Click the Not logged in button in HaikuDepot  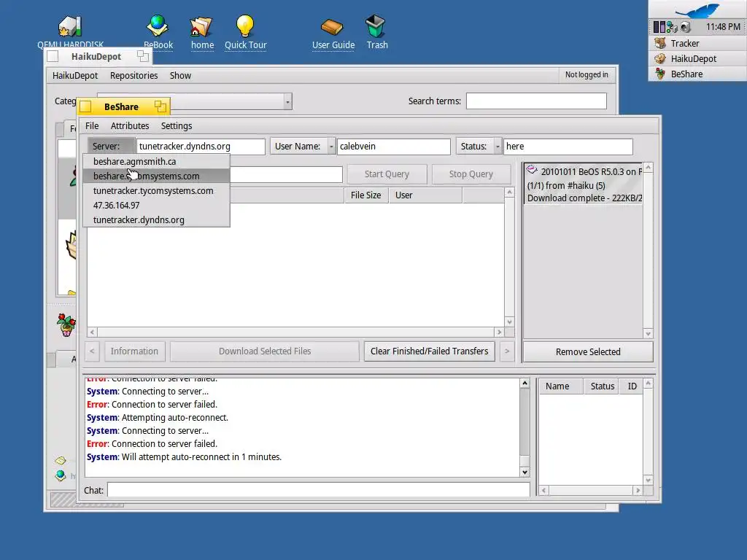587,75
